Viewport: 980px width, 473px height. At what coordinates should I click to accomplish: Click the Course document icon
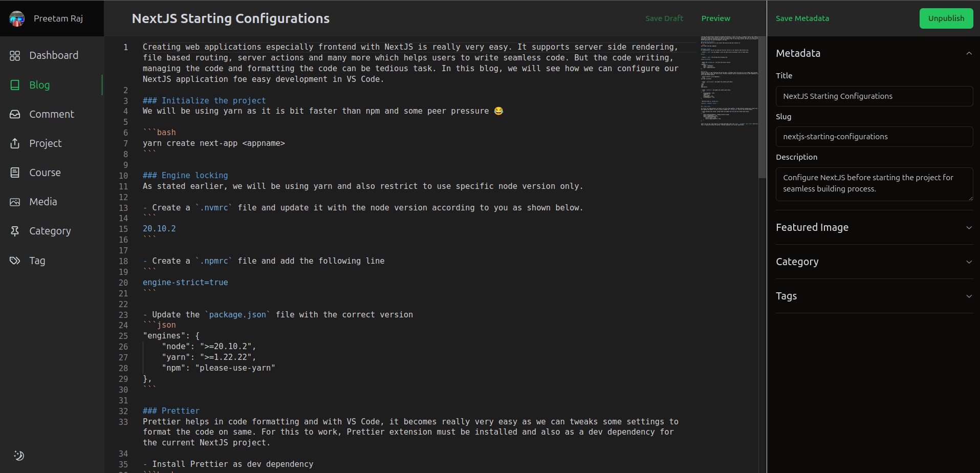[15, 173]
